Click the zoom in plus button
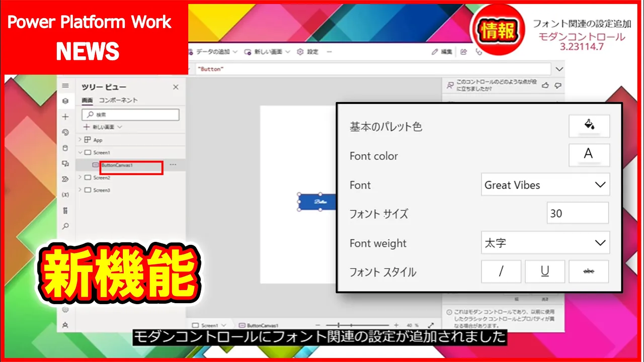Image resolution: width=644 pixels, height=362 pixels. [396, 325]
